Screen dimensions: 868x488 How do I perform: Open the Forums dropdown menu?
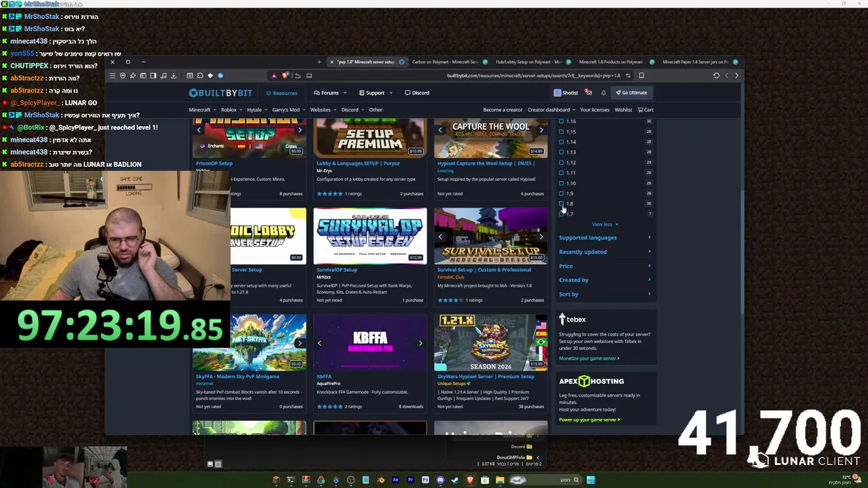pyautogui.click(x=330, y=93)
